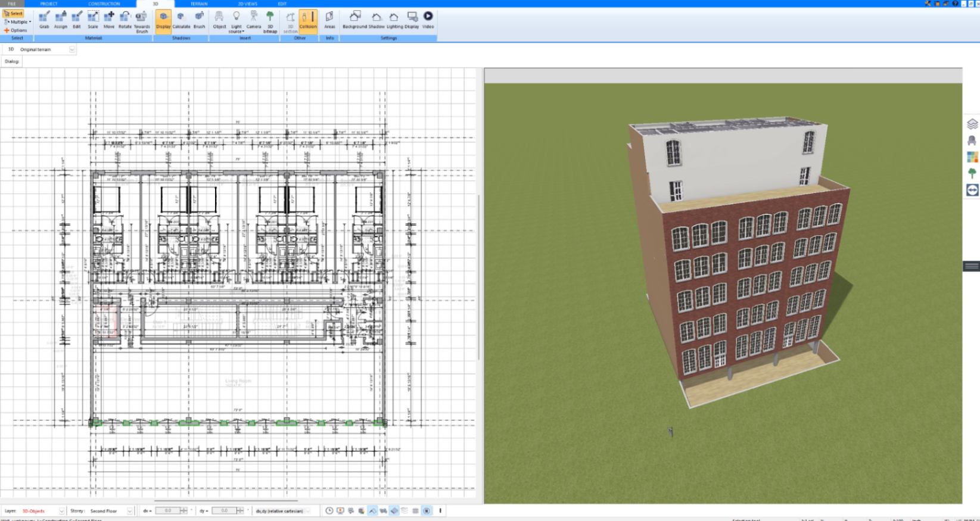The image size is (980, 521).
Task: Toggle the grid icon in bottom toolbar
Action: coord(415,511)
